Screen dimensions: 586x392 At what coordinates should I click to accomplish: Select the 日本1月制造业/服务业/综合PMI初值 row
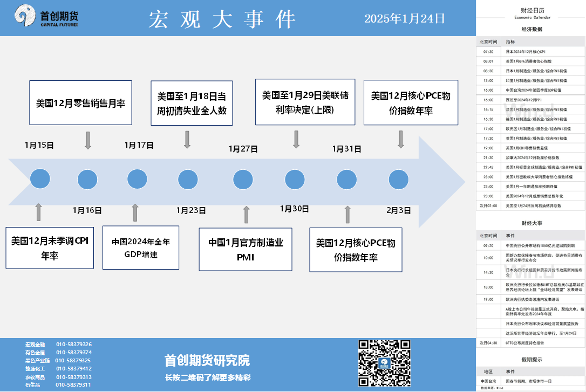coord(530,71)
